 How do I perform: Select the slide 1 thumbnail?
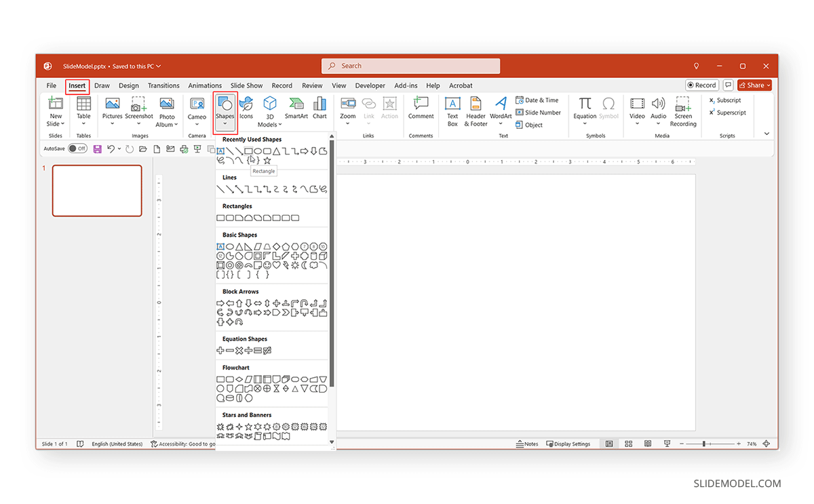tap(97, 191)
